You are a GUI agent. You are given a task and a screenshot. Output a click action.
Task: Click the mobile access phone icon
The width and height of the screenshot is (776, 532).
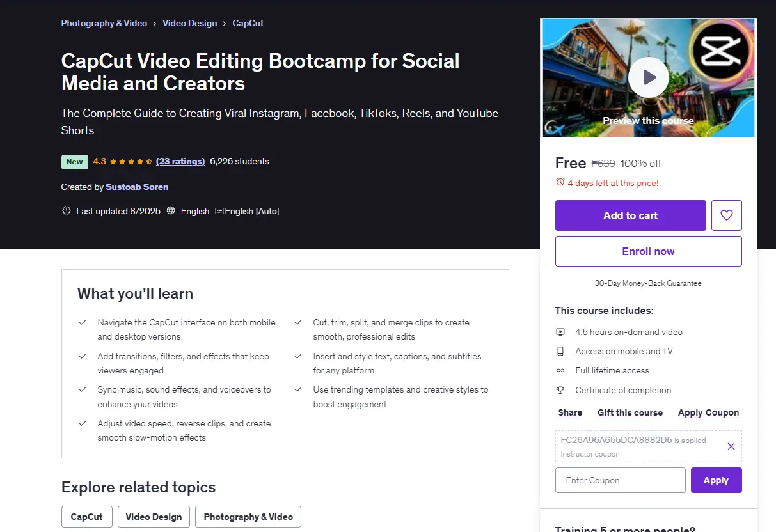[560, 351]
